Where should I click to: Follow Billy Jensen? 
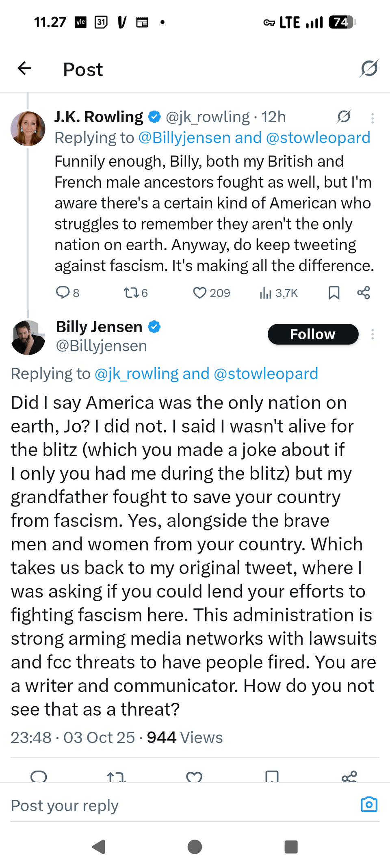click(x=313, y=334)
